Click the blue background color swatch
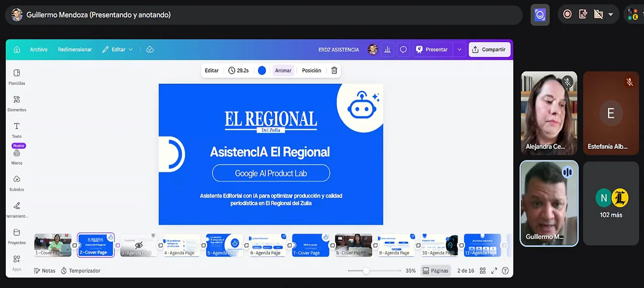644x288 pixels. 262,71
